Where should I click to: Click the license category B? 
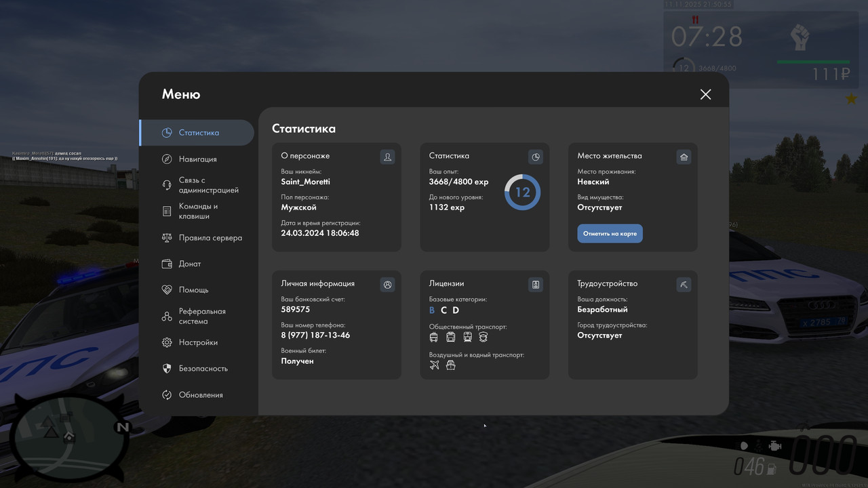coord(432,310)
